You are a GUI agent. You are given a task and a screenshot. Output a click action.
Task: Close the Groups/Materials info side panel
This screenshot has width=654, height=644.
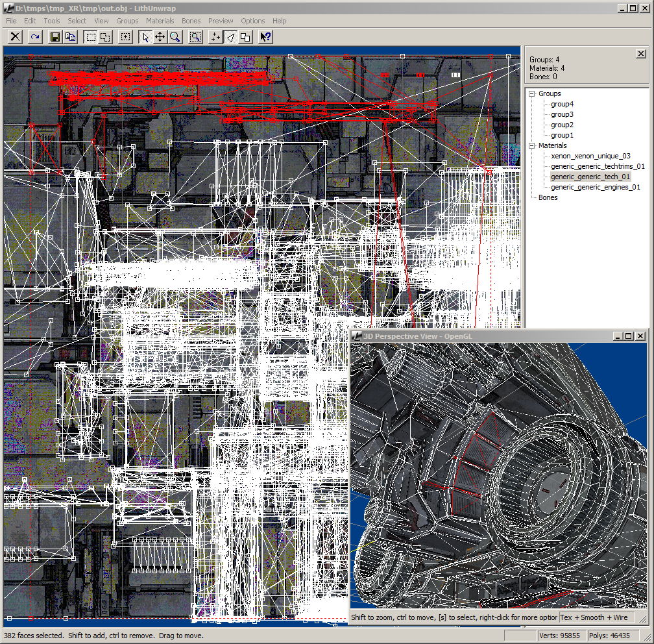640,54
